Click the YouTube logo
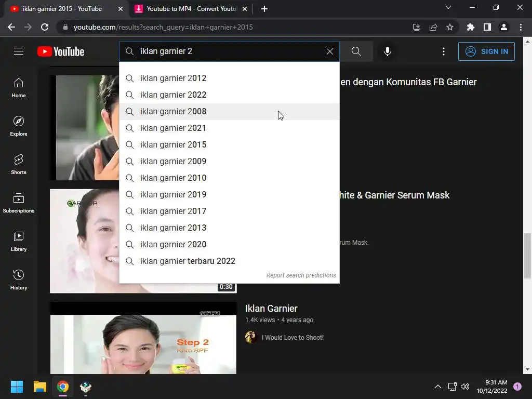The height and width of the screenshot is (399, 532). click(x=61, y=51)
